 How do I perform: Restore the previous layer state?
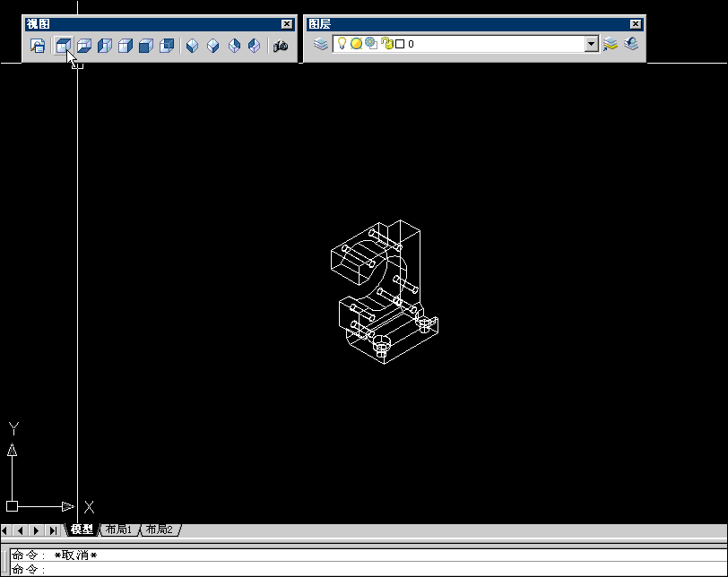pyautogui.click(x=631, y=44)
